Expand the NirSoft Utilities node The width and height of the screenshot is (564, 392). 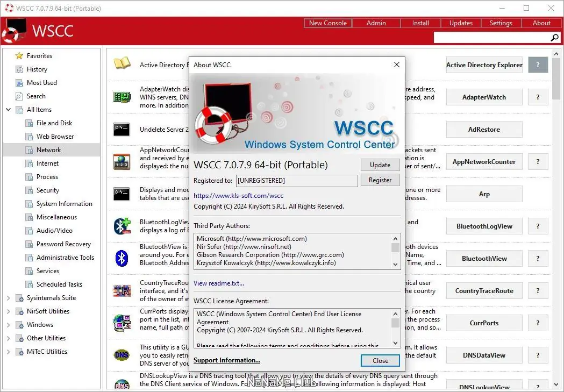pos(9,311)
